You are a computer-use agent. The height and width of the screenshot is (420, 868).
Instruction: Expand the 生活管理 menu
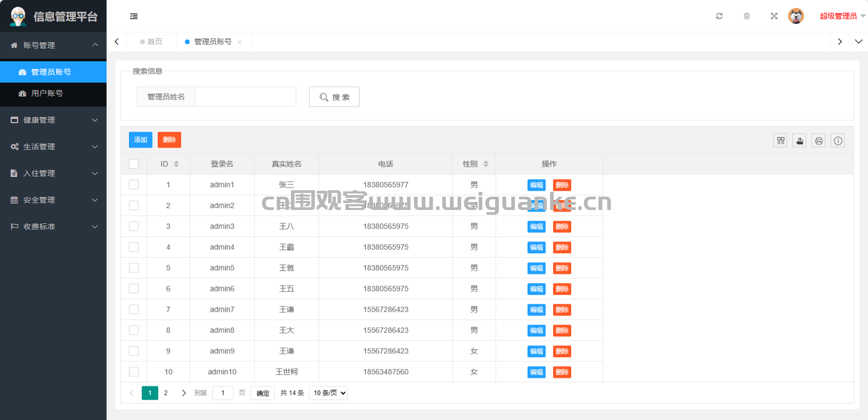tap(53, 147)
